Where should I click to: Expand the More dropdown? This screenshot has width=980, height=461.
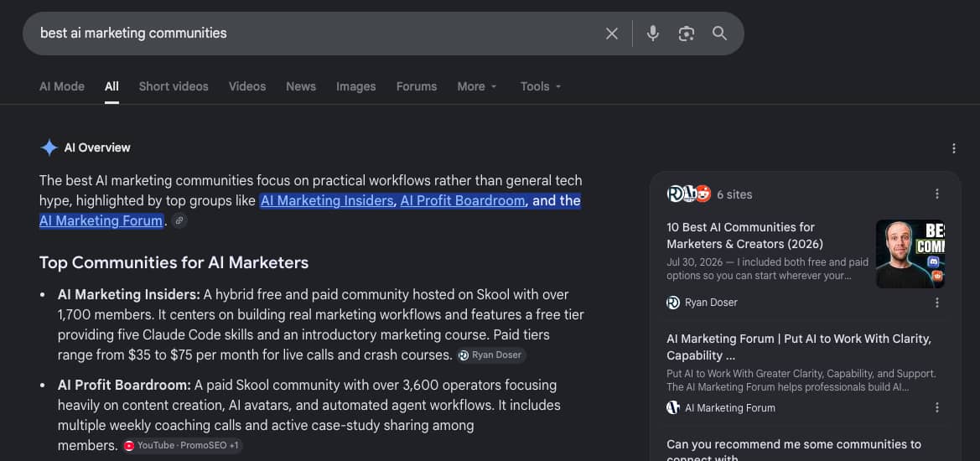coord(477,86)
